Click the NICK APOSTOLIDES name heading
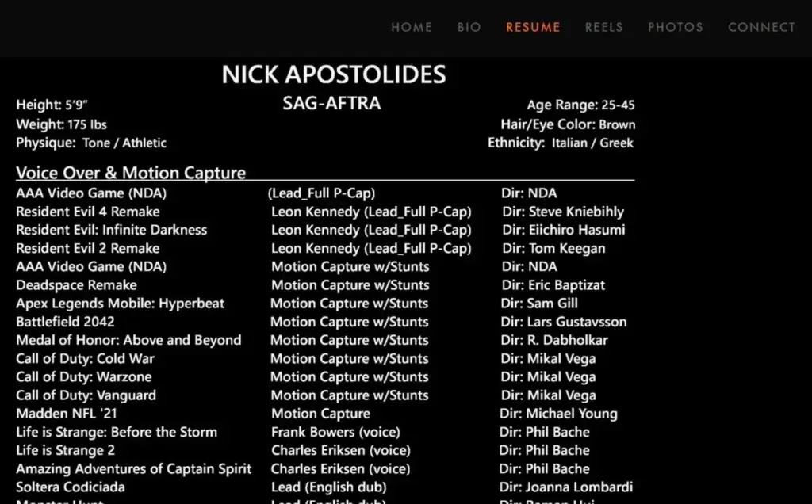This screenshot has height=504, width=812. pos(334,74)
